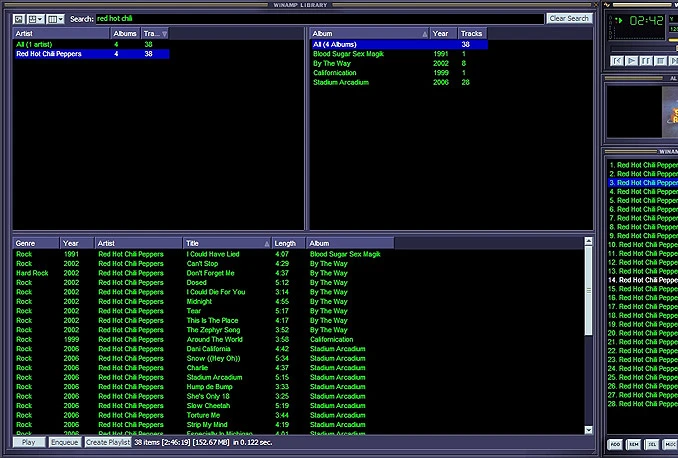Toggle sort on the 'Tra...' column header
The image size is (678, 458).
(155, 33)
